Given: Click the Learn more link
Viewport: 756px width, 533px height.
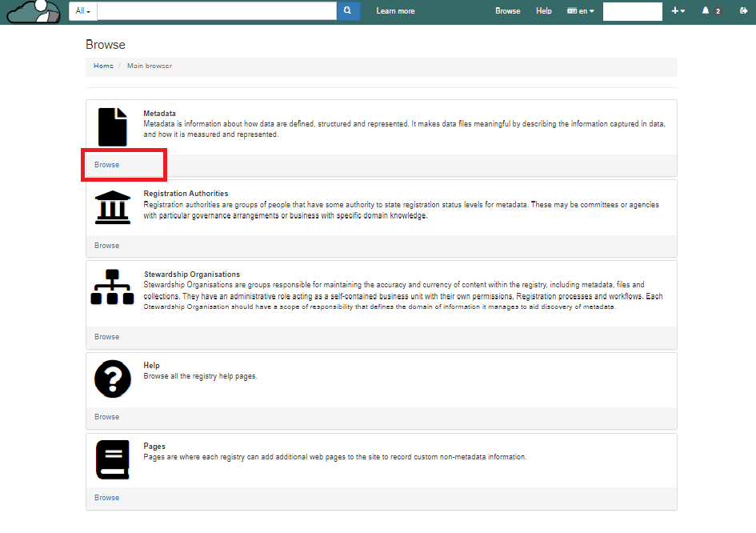Looking at the screenshot, I should 395,11.
